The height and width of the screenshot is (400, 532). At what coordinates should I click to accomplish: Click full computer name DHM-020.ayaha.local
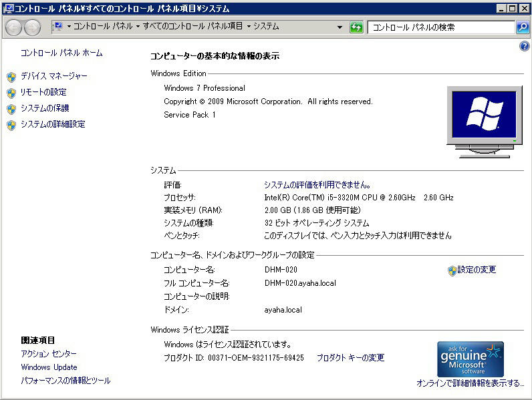(300, 283)
